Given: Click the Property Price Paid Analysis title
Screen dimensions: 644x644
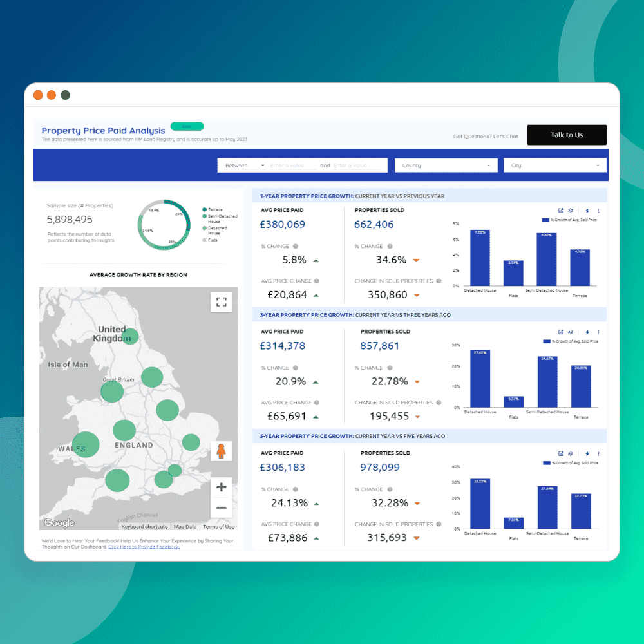Looking at the screenshot, I should [x=103, y=131].
